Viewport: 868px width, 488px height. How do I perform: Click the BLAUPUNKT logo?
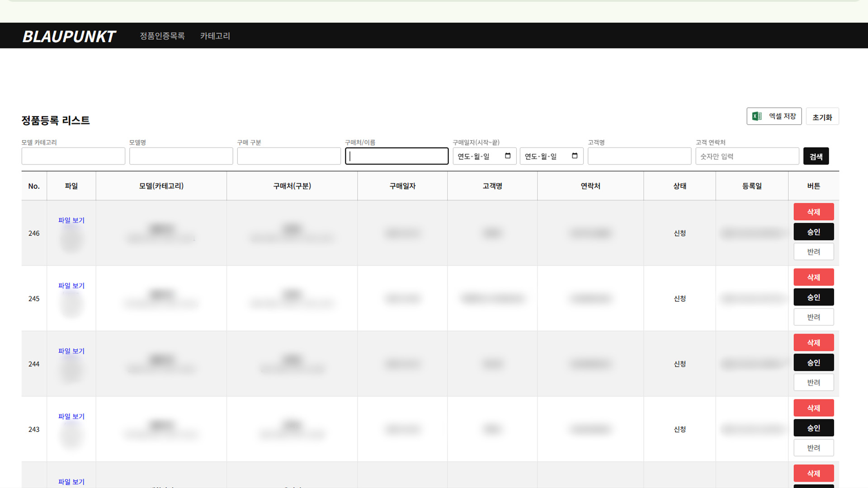[x=69, y=36]
